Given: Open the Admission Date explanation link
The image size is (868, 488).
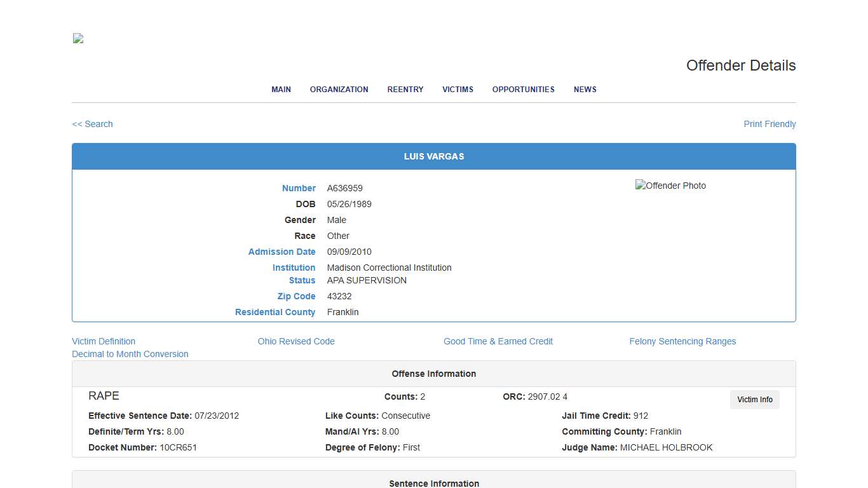Looking at the screenshot, I should (281, 252).
